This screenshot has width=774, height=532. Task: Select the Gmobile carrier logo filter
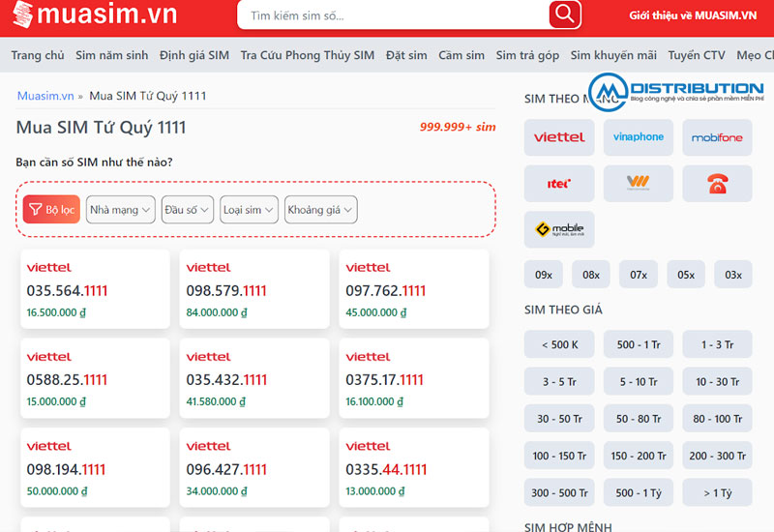(559, 229)
